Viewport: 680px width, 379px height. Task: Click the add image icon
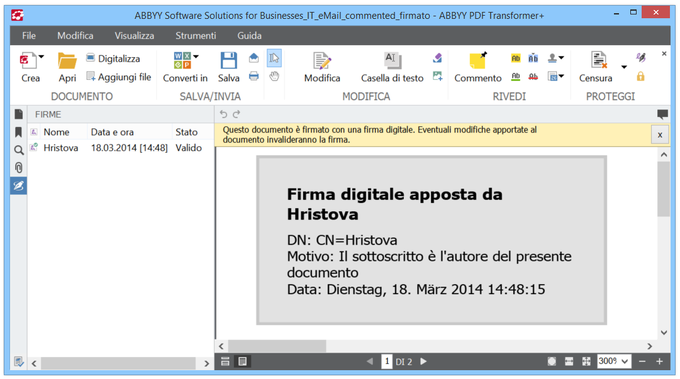tap(437, 76)
